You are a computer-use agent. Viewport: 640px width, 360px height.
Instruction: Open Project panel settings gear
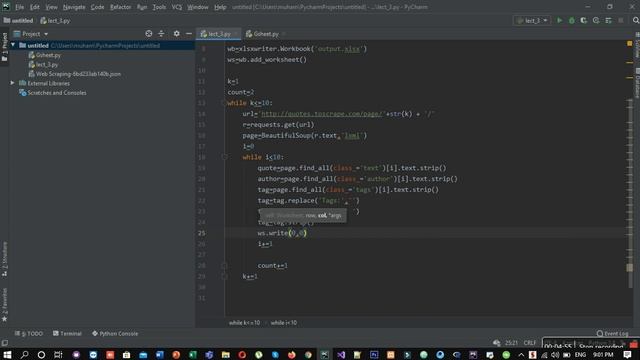[176, 34]
